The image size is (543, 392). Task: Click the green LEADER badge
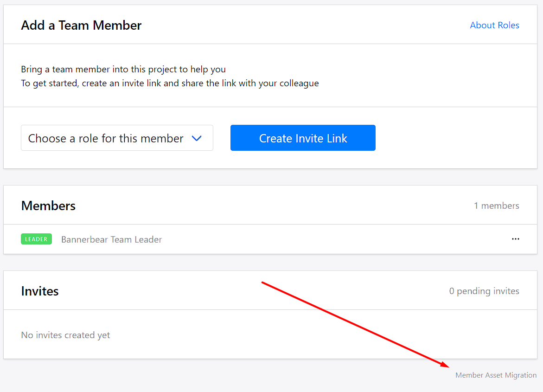pyautogui.click(x=36, y=239)
